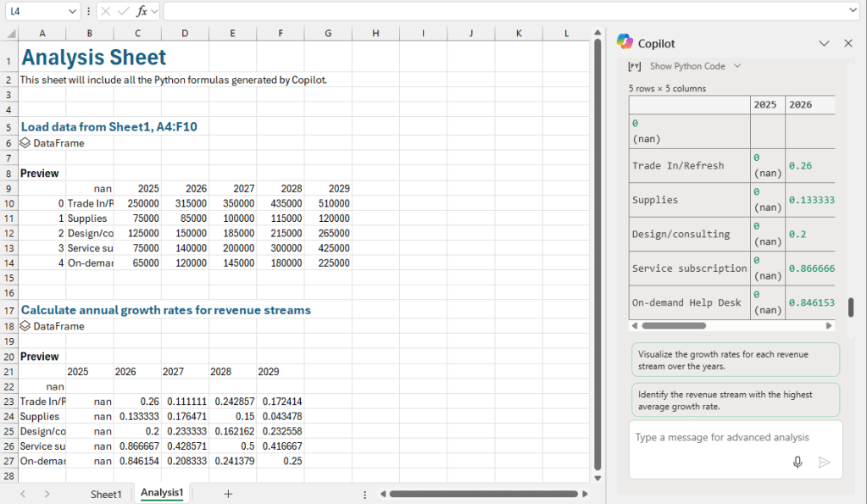This screenshot has height=504, width=867.
Task: Click next sheet navigation arrow
Action: 47,494
